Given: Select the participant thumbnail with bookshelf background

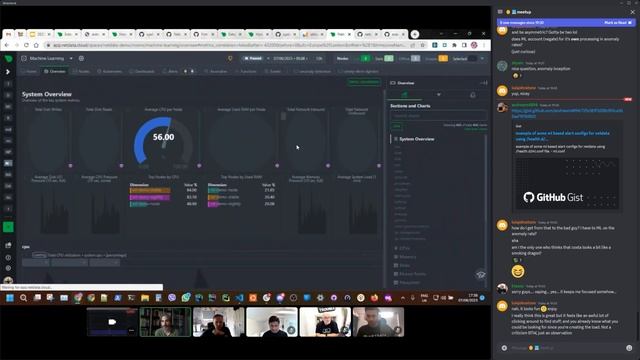Looking at the screenshot, I should pos(165,322).
